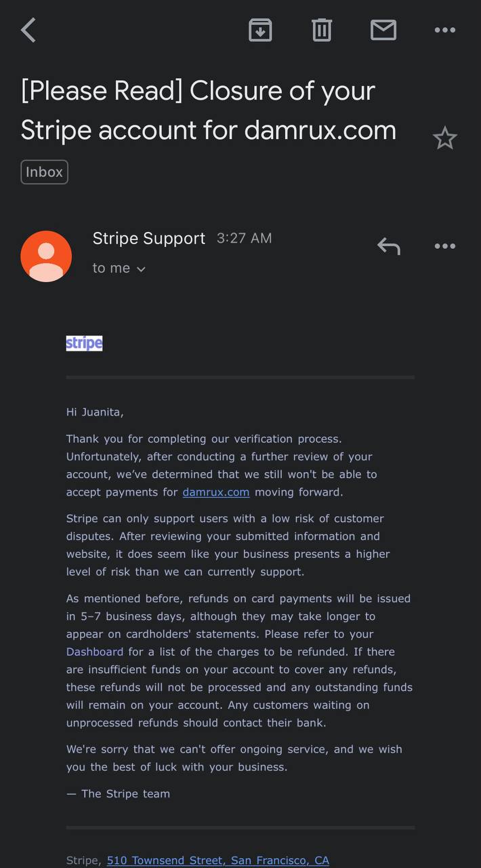Tap "The Stripe team" signature line

(x=125, y=793)
